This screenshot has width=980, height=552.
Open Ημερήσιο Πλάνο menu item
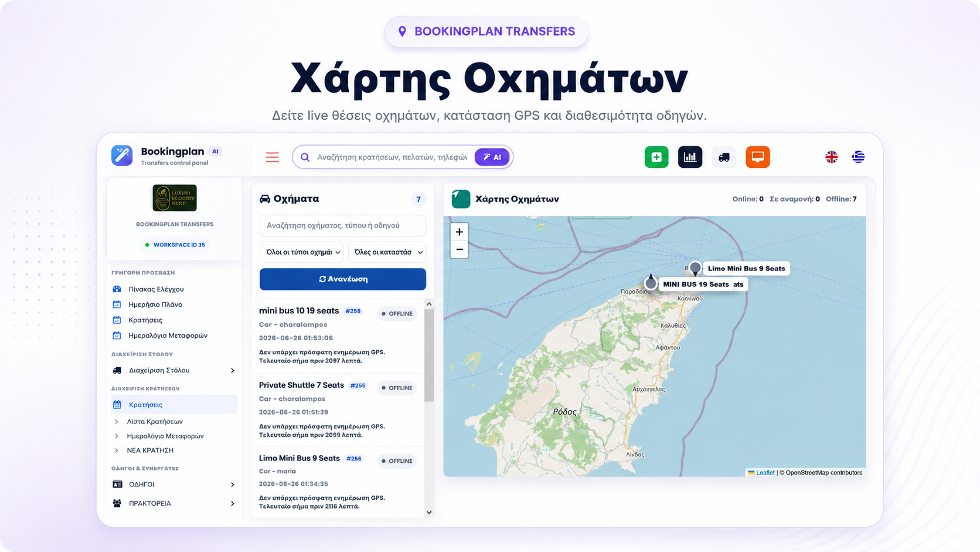(155, 304)
